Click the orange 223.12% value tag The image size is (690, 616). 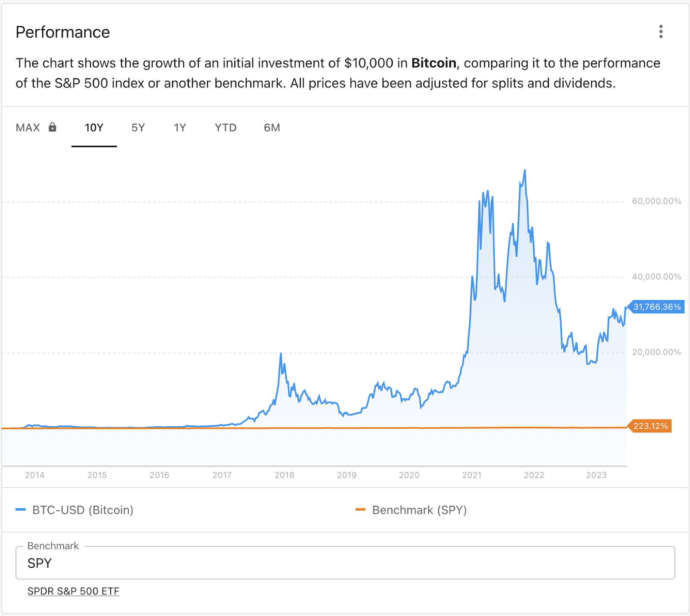coord(650,426)
